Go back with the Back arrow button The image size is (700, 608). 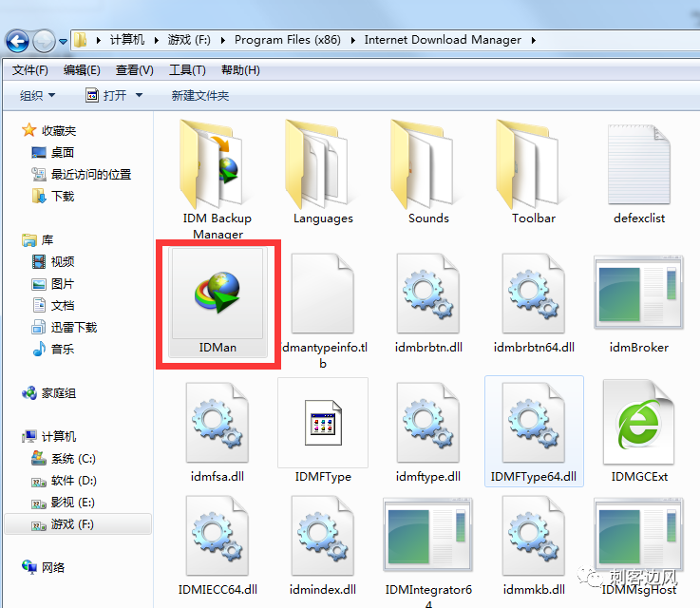point(17,42)
